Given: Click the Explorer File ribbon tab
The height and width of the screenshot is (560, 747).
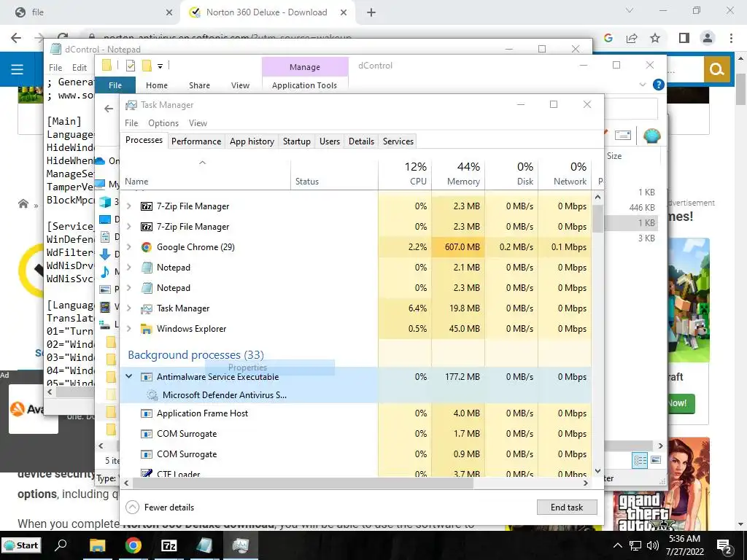Looking at the screenshot, I should tap(115, 85).
